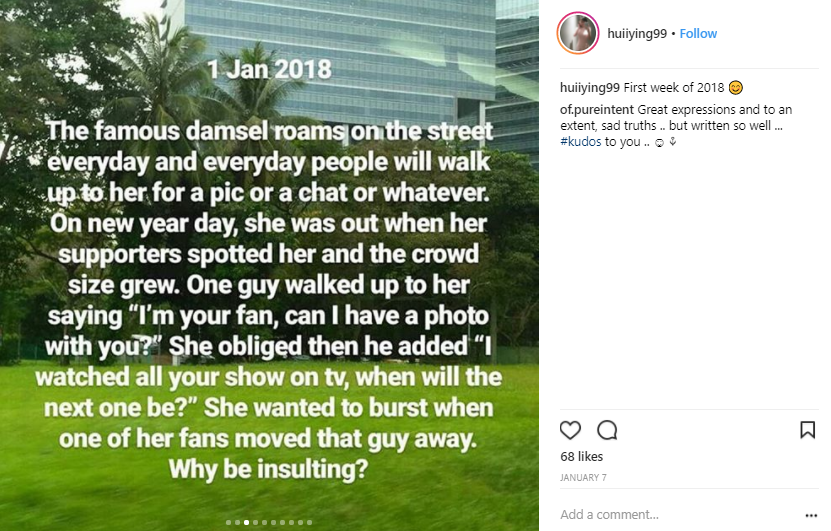831x531 pixels.
Task: Open the three-dot more options menu
Action: 810,514
